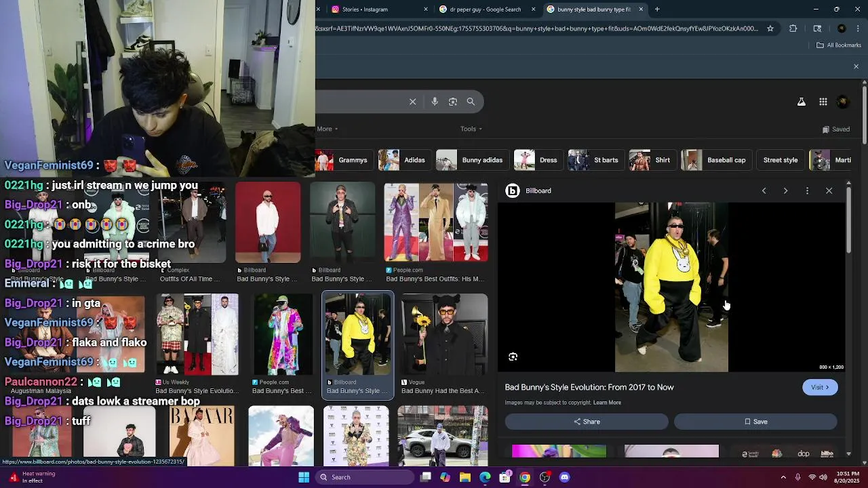
Task: Open Vogue sunflower outfit thumbnail
Action: click(x=444, y=334)
